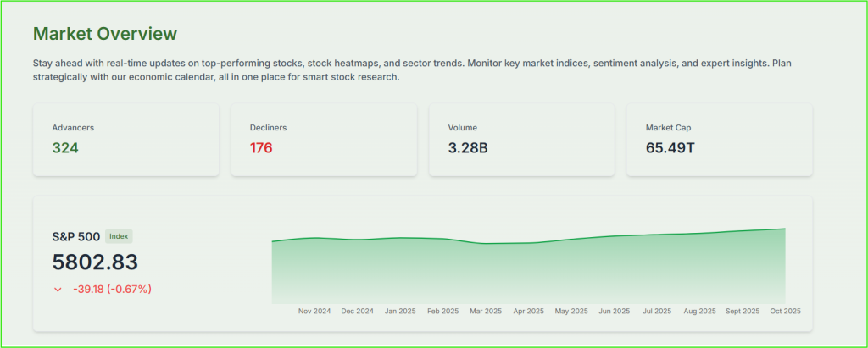
Task: Click the 324 advancers count
Action: coord(65,148)
